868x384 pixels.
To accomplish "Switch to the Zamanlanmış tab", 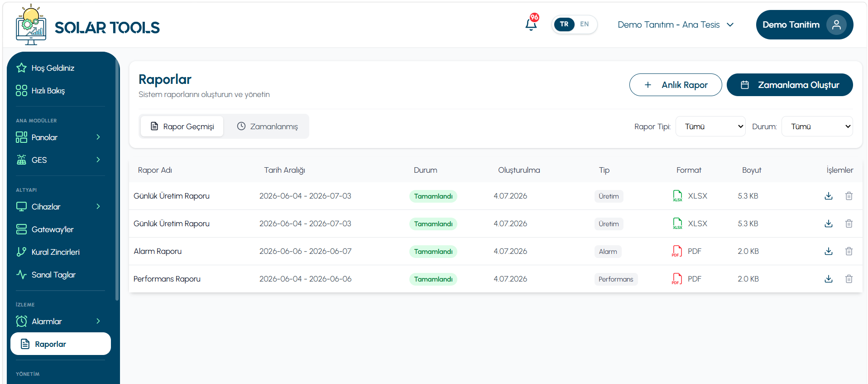I will (268, 126).
